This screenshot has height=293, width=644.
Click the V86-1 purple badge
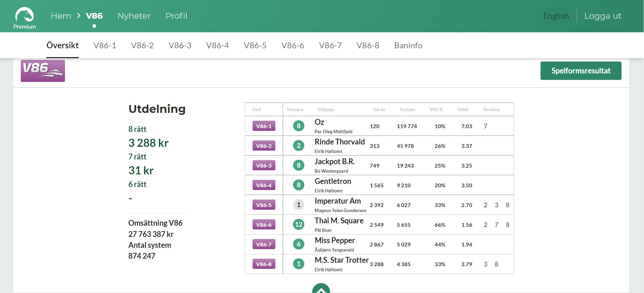(264, 126)
